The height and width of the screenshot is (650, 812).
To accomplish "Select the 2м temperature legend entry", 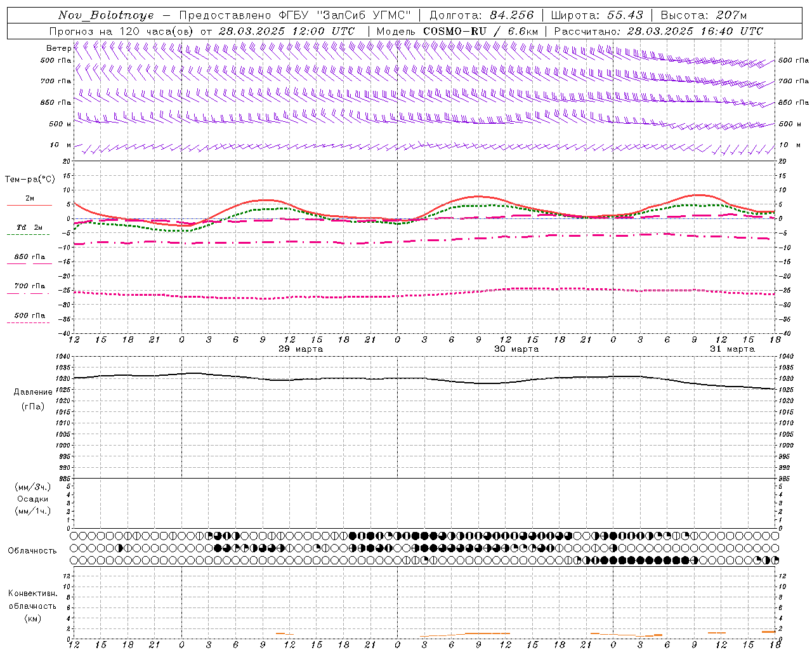I will pyautogui.click(x=29, y=199).
